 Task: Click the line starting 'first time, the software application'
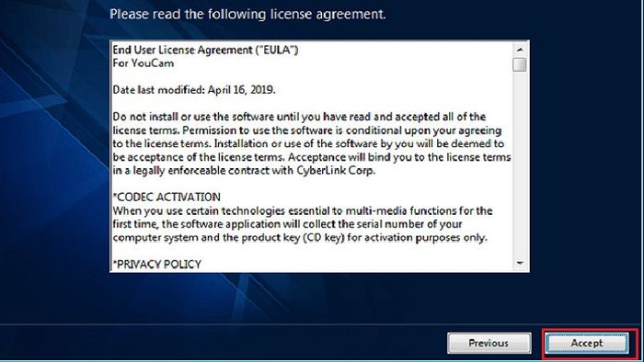tap(287, 224)
